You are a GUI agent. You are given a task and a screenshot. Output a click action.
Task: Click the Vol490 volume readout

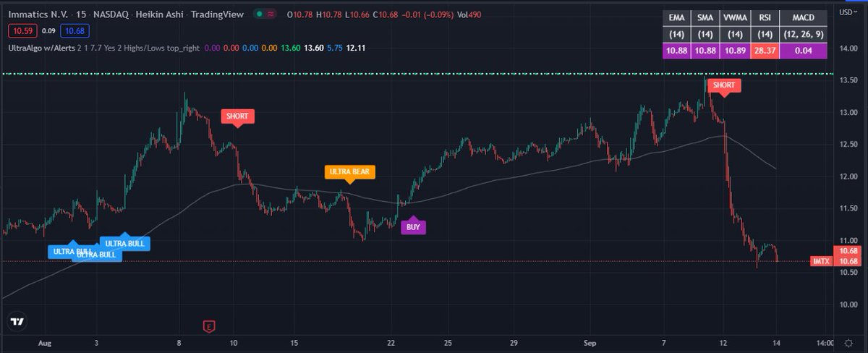(x=470, y=14)
